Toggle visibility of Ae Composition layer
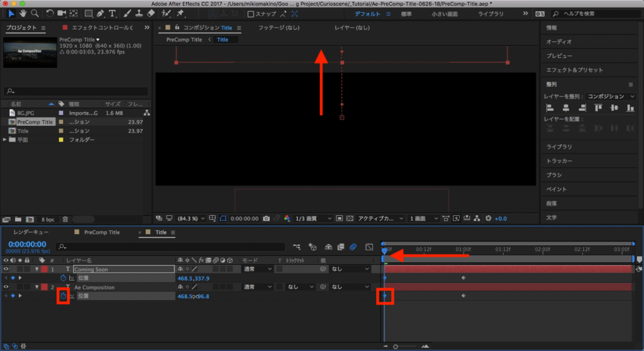Image resolution: width=644 pixels, height=351 pixels. 6,287
